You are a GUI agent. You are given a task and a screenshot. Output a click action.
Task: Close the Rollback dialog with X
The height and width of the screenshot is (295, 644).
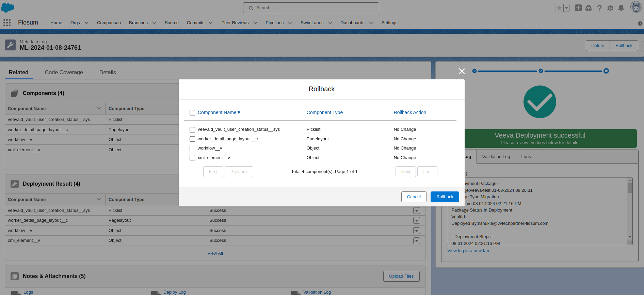tap(462, 71)
